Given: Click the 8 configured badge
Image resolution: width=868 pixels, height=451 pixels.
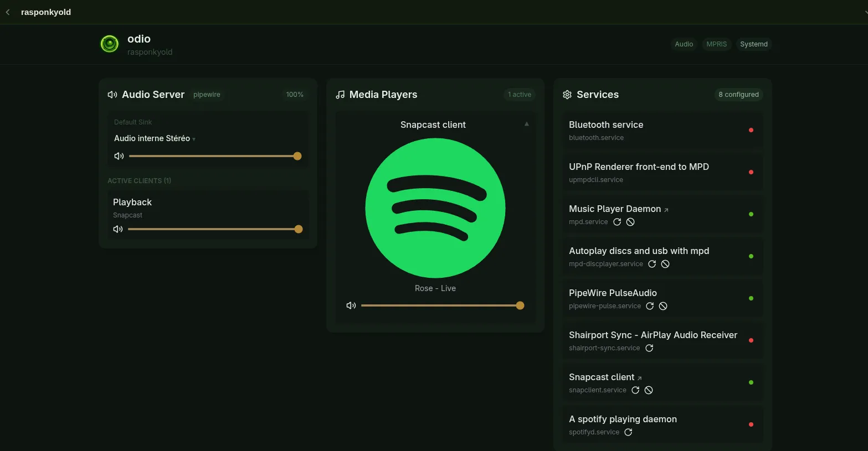Looking at the screenshot, I should pyautogui.click(x=738, y=95).
